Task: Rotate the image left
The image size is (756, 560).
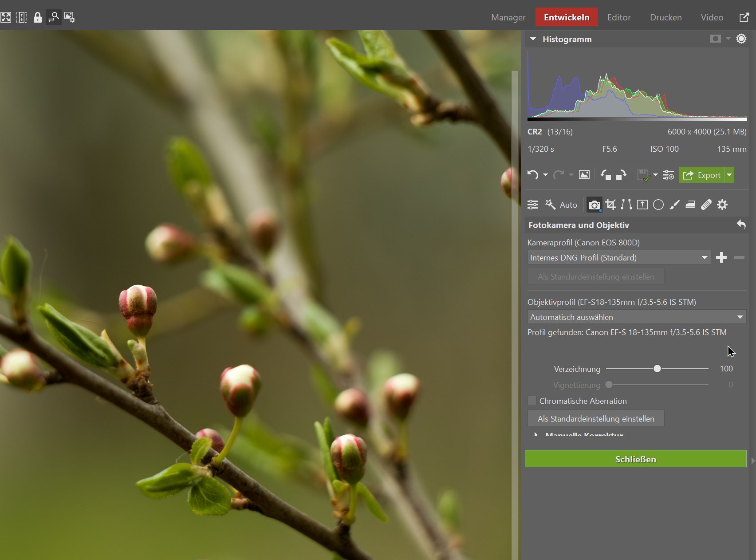Action: coord(606,175)
